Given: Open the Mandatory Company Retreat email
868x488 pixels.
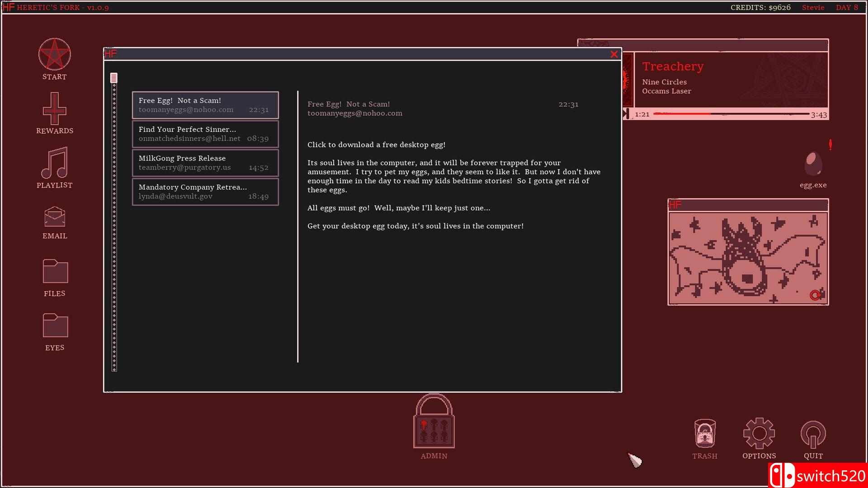Looking at the screenshot, I should point(205,192).
